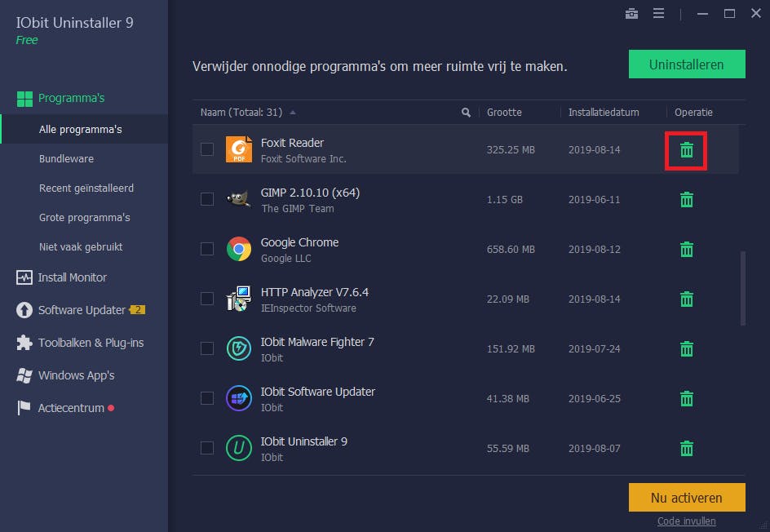Tick the IObit Uninstaller 9 checkbox
Viewport: 770px width, 532px height.
click(x=207, y=448)
